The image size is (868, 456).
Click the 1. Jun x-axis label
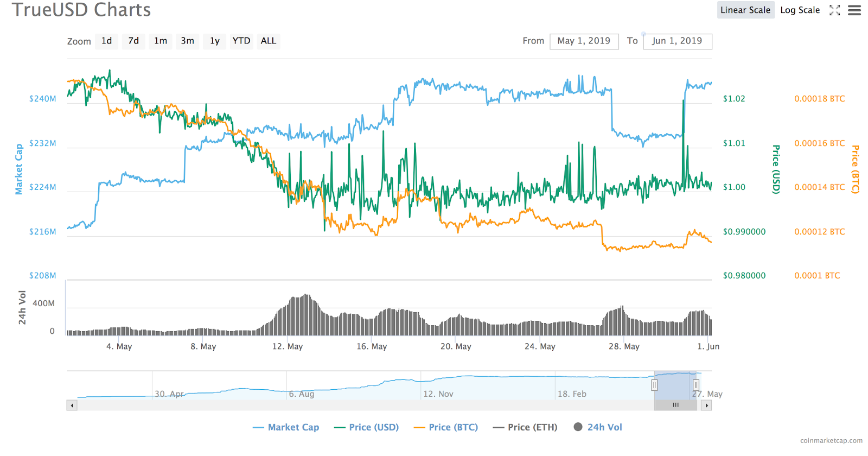tap(709, 346)
